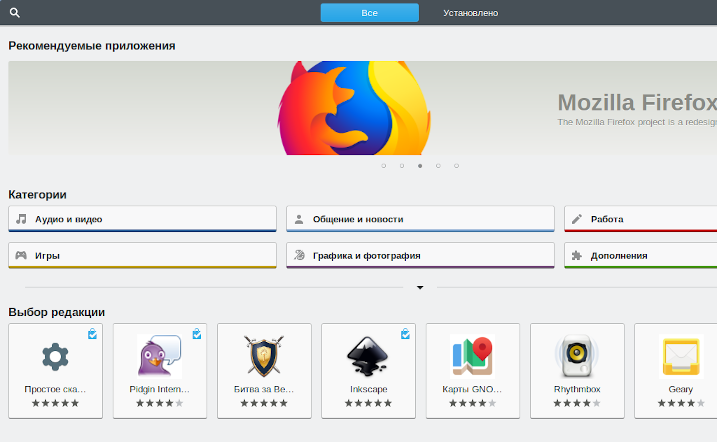Select the second carousel dot
This screenshot has height=442, width=717.
point(402,166)
